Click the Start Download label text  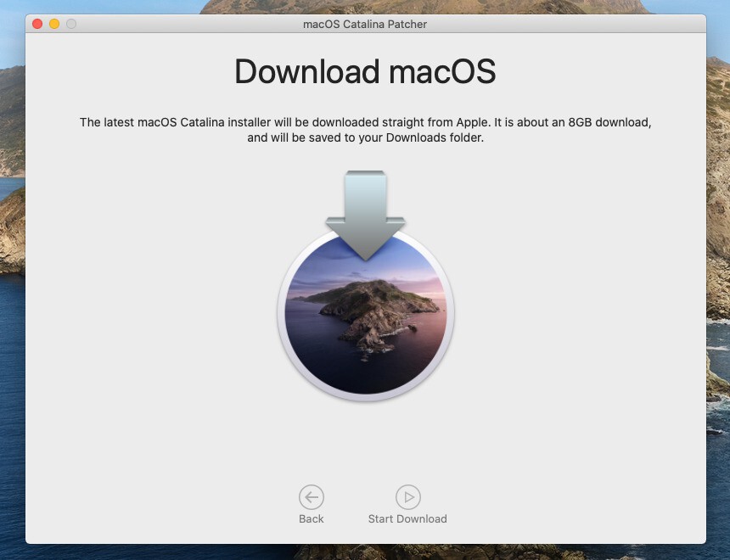point(407,519)
